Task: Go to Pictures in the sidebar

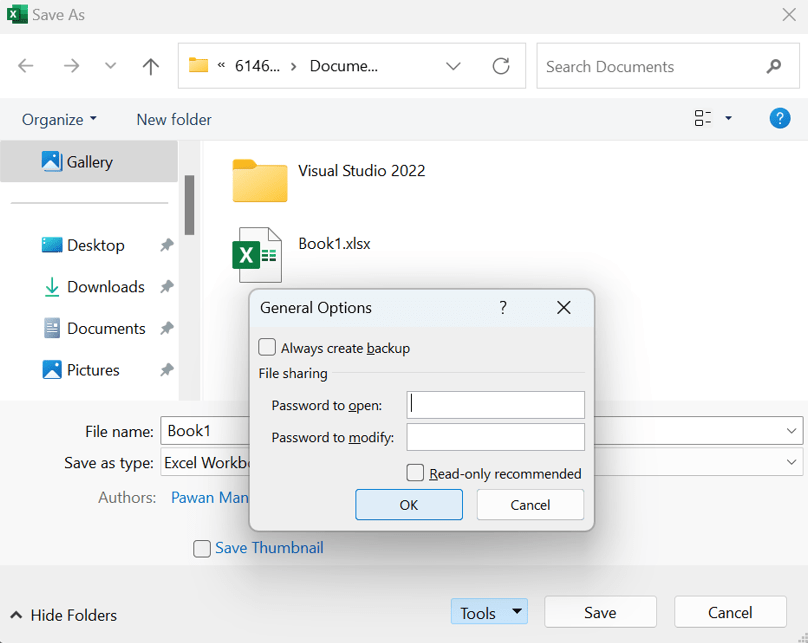Action: tap(93, 370)
